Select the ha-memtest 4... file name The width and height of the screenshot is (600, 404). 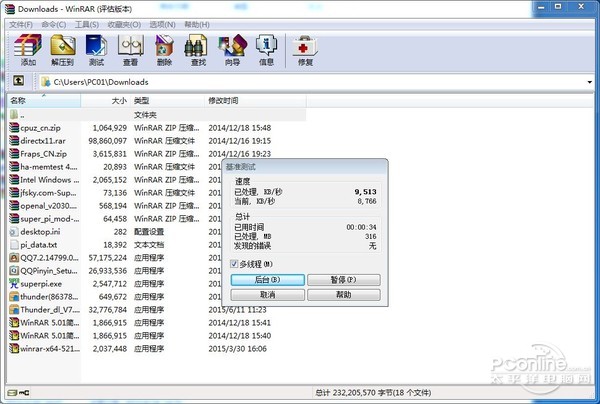tap(49, 167)
